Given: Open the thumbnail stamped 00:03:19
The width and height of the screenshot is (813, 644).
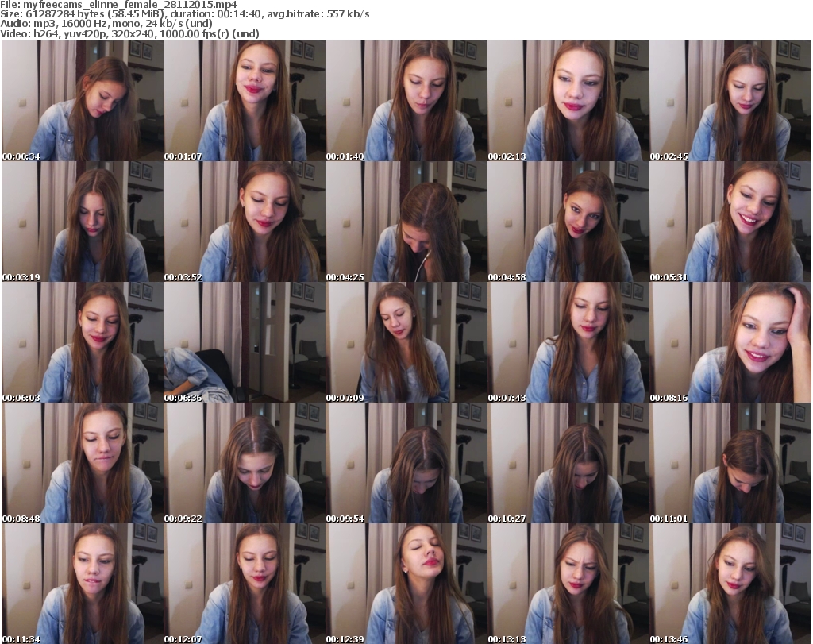Looking at the screenshot, I should [83, 222].
